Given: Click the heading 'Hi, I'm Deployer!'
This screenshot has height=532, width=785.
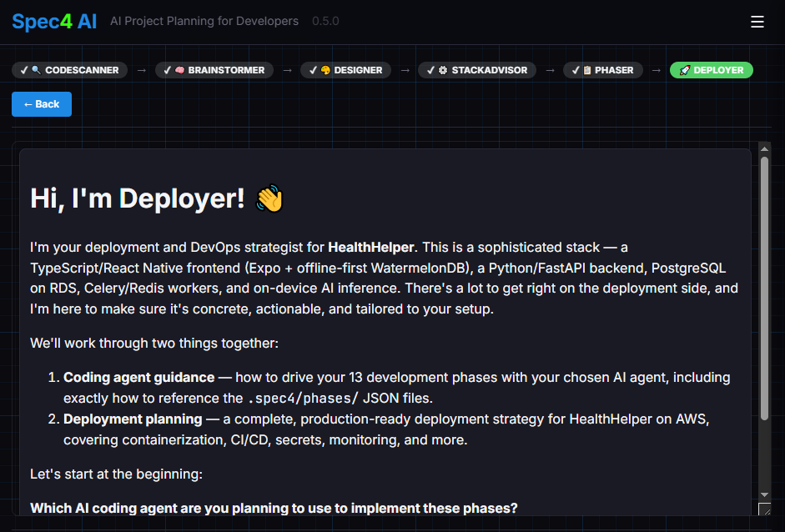Looking at the screenshot, I should [138, 198].
